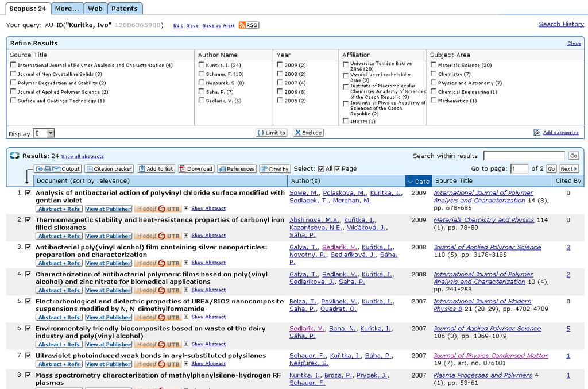Expand Show Abstract for result 5
588x389 pixels.
(208, 317)
